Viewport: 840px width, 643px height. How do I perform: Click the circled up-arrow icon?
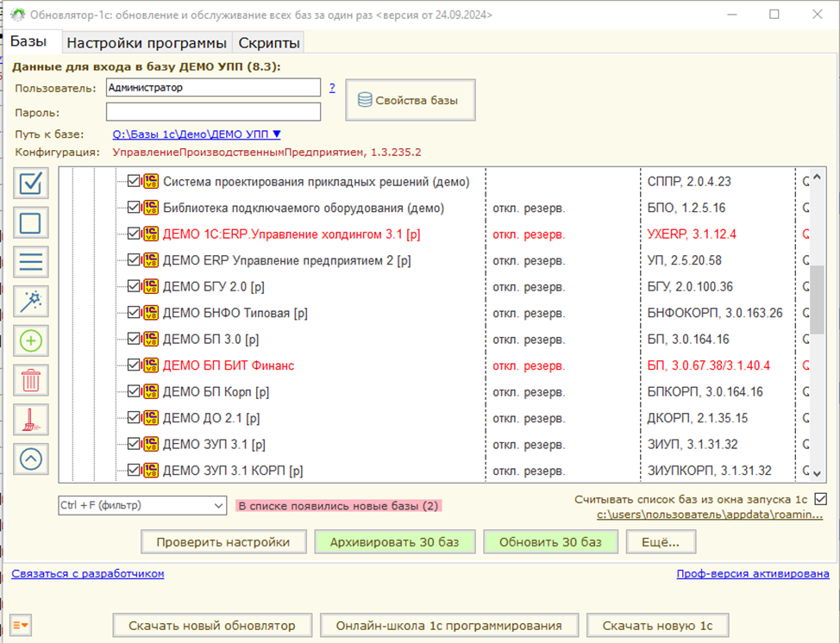30,459
